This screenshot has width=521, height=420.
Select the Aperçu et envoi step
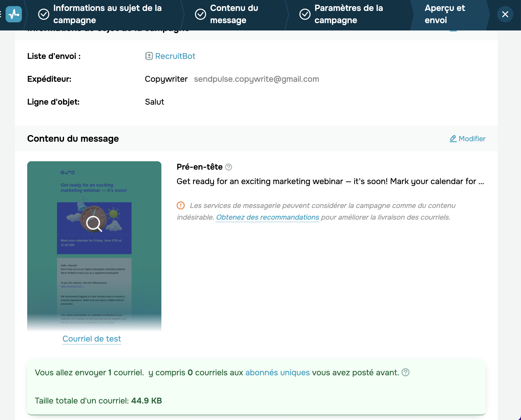445,14
